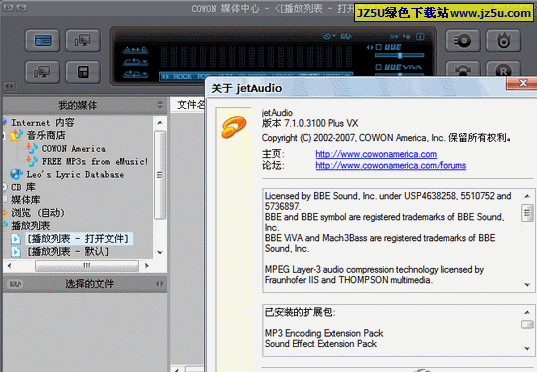The image size is (537, 372).
Task: Click the icon beside FREE MP3s entry
Action: (x=32, y=161)
